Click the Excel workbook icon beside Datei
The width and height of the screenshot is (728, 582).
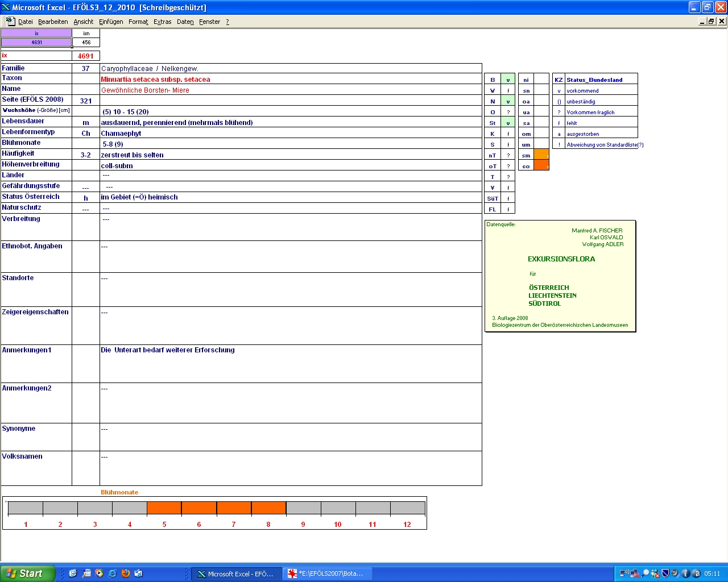point(10,21)
